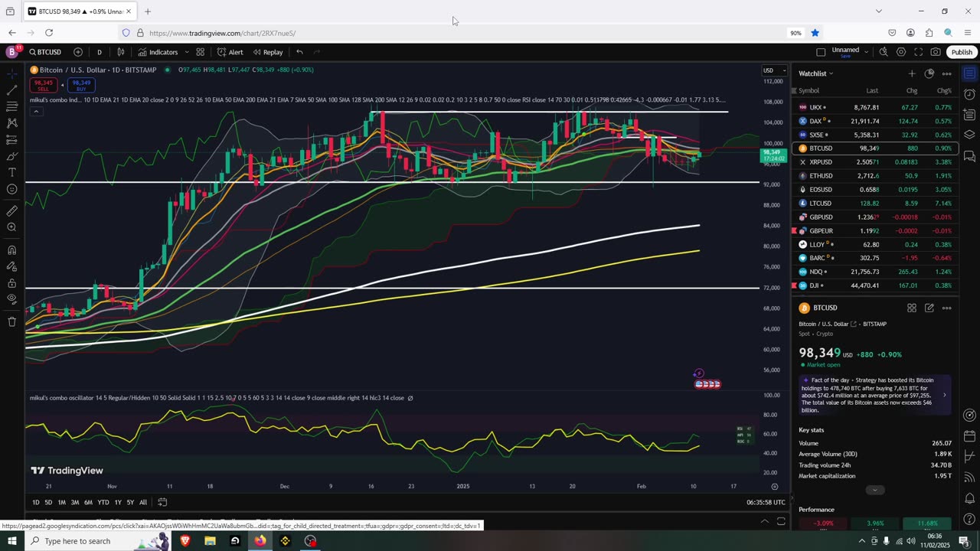Collapse the indicator legend chevron
Viewport: 980px width, 551px height.
pos(36,112)
